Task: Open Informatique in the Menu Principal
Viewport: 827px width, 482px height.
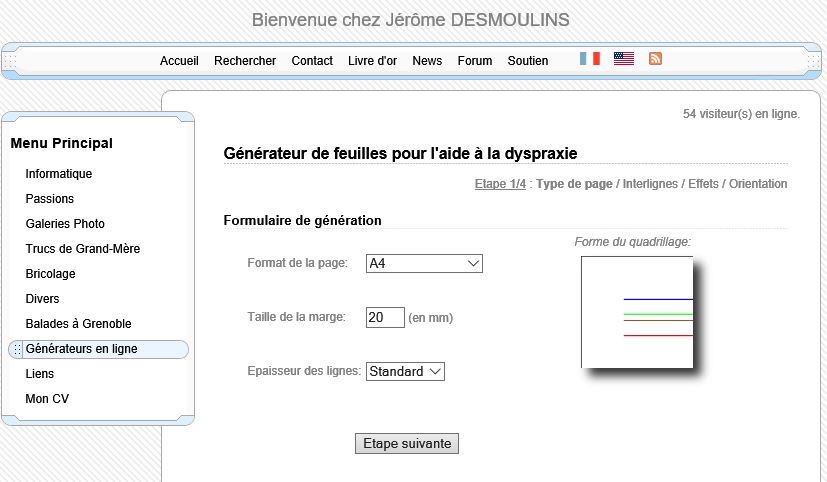Action: pyautogui.click(x=59, y=174)
